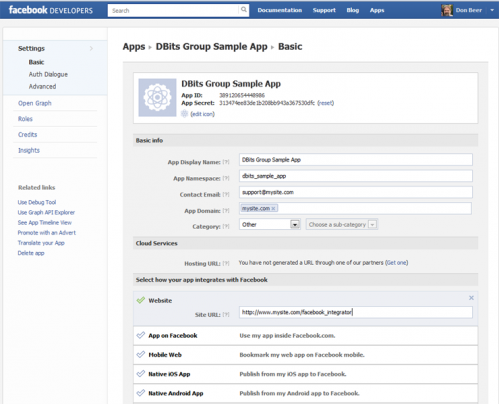Click the reset App Secret link
The width and height of the screenshot is (499, 404).
(326, 103)
